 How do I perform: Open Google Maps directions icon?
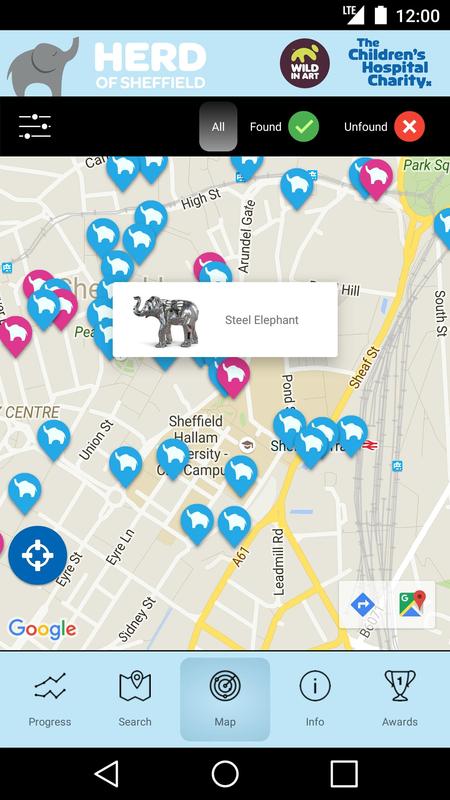pos(363,605)
